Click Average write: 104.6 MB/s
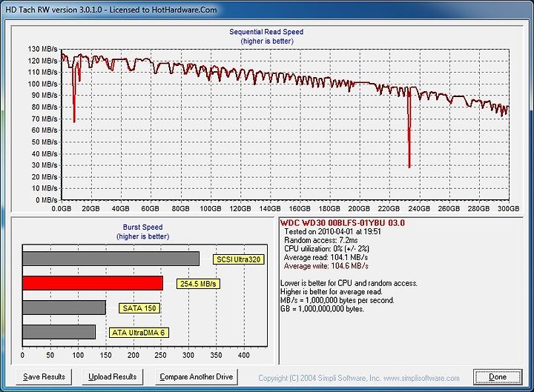The height and width of the screenshot is (392, 534). 326,266
